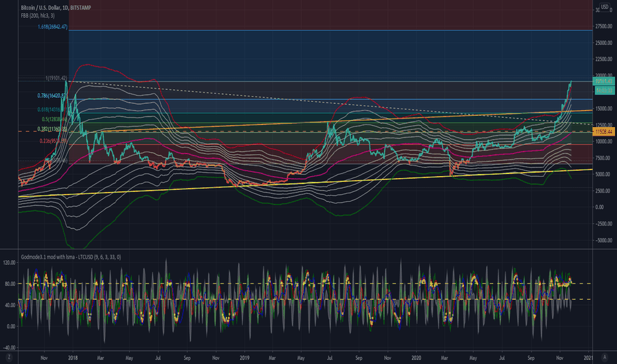Viewport: 617px width, 364px height.
Task: Click the 0.5 Fibonacci level label
Action: coord(54,119)
